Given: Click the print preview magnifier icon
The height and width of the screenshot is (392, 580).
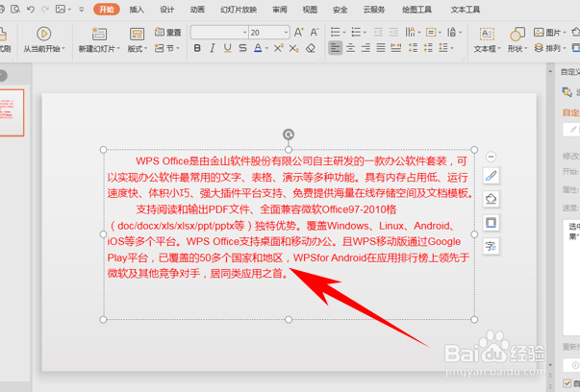Looking at the screenshot, I should (15, 10).
